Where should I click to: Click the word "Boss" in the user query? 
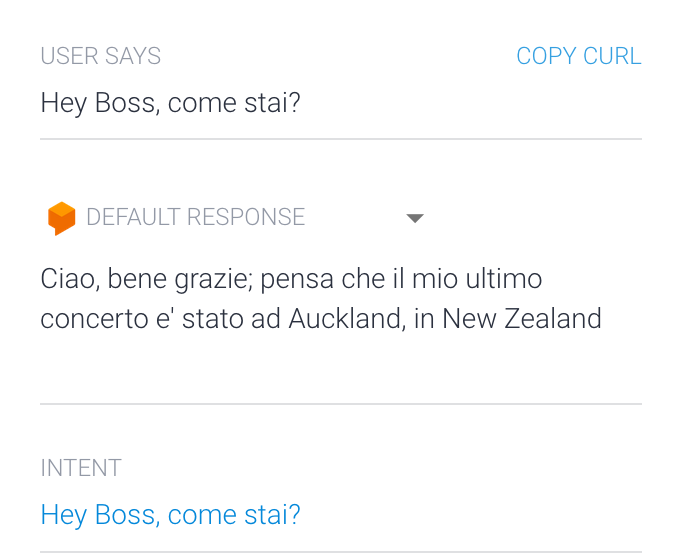point(127,103)
